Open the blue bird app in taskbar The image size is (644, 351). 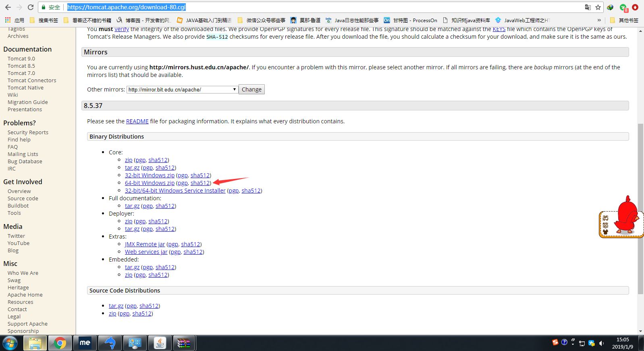[110, 343]
